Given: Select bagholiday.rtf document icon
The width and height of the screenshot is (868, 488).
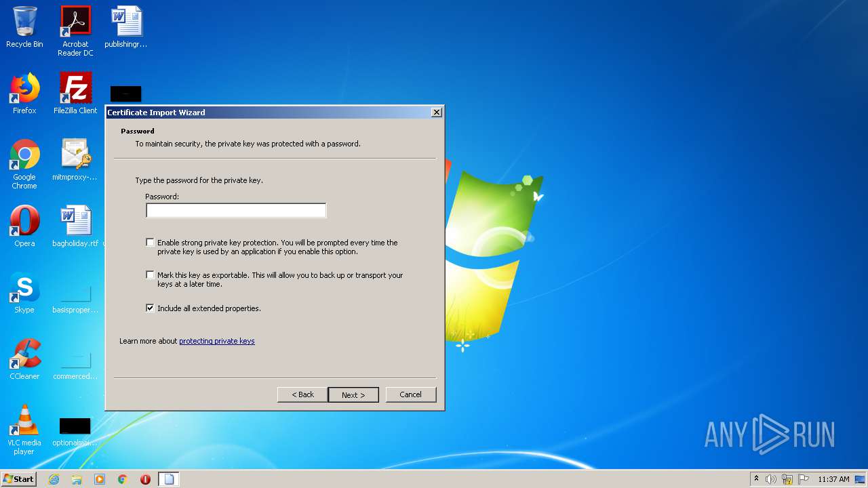Looking at the screenshot, I should click(x=75, y=226).
